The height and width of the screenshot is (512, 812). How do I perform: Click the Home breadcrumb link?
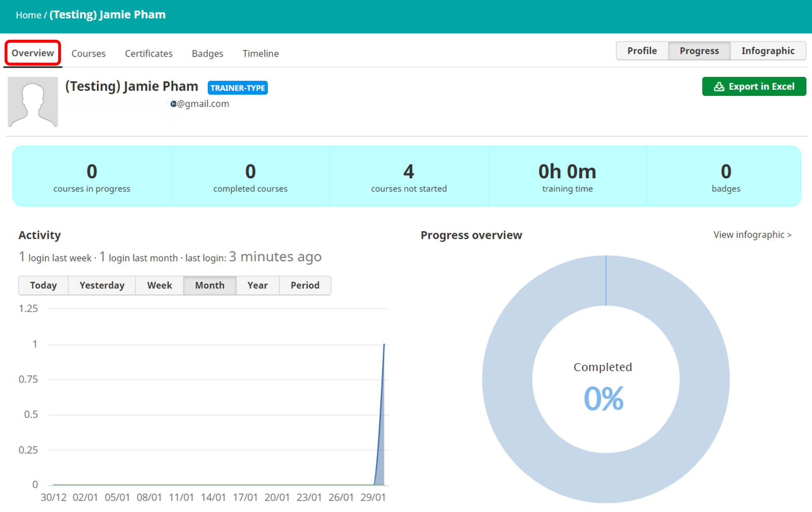28,15
